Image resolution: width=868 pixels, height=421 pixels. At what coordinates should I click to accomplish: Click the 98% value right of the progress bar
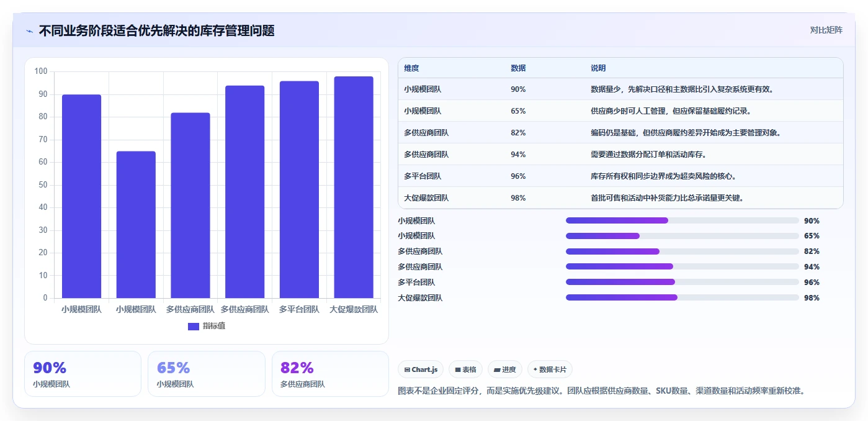click(x=812, y=297)
